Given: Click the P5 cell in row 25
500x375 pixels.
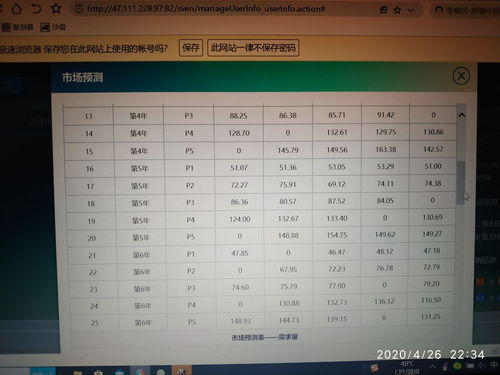Looking at the screenshot, I should tap(192, 322).
